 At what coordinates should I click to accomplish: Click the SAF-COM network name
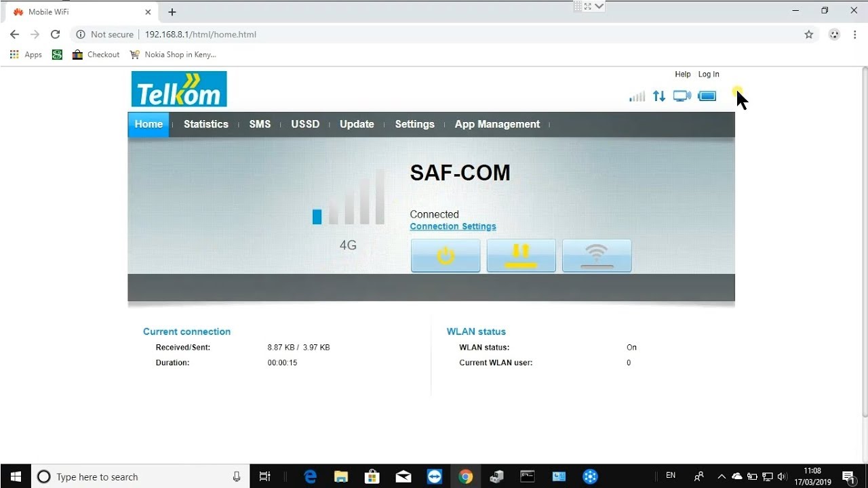pos(460,173)
